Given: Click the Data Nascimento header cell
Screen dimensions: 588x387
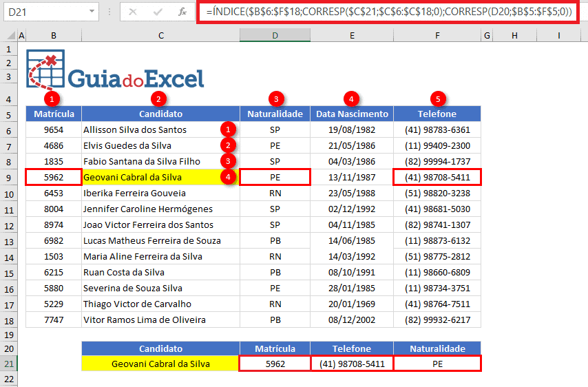Looking at the screenshot, I should tap(352, 114).
